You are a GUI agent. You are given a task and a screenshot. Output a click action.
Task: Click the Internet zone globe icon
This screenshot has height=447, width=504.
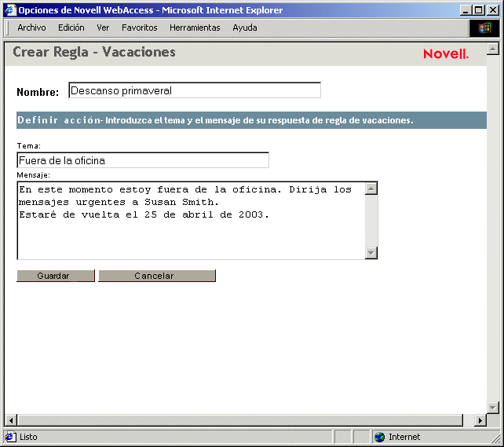380,437
